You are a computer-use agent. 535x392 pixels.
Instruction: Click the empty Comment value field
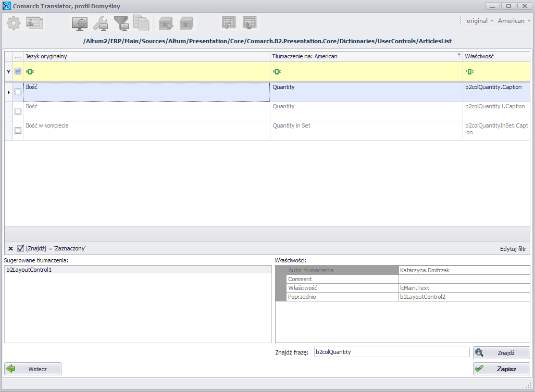tap(464, 279)
